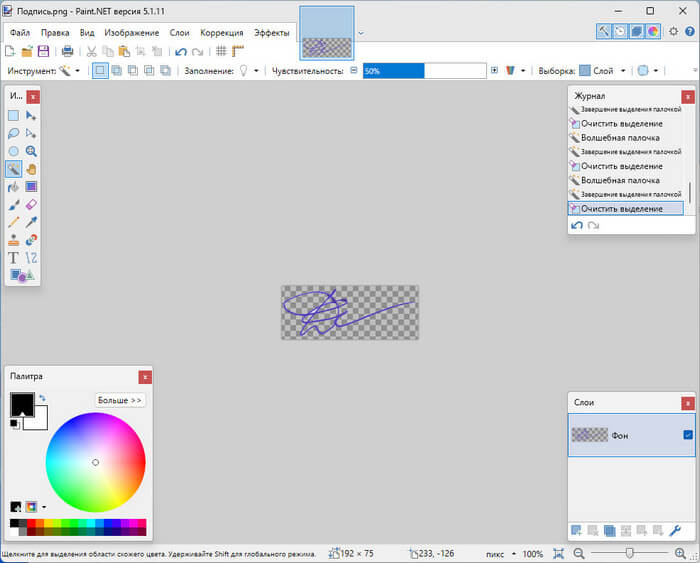This screenshot has height=563, width=700.
Task: Select the Zoom magnifier tool
Action: [31, 151]
